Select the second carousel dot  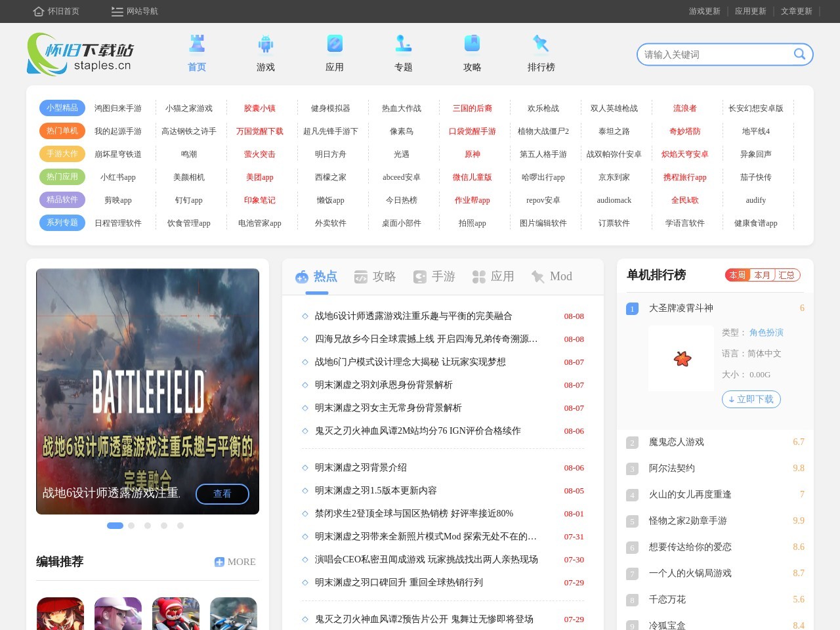tap(131, 525)
